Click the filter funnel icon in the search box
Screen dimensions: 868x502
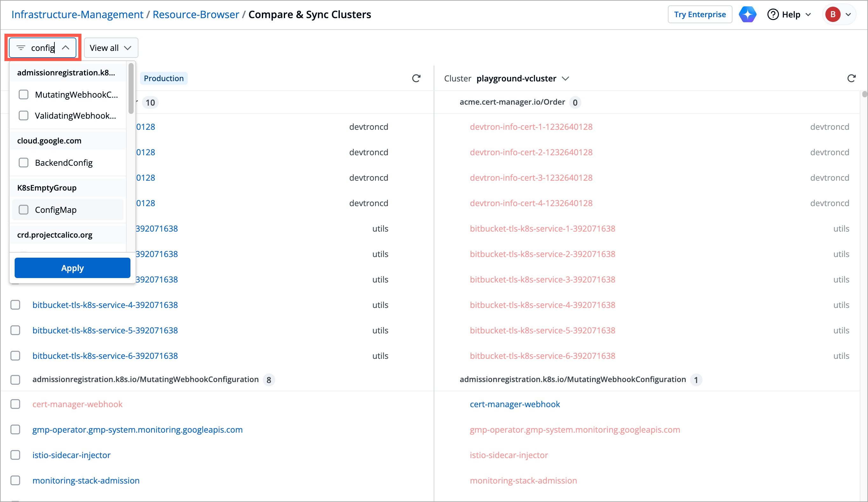21,47
